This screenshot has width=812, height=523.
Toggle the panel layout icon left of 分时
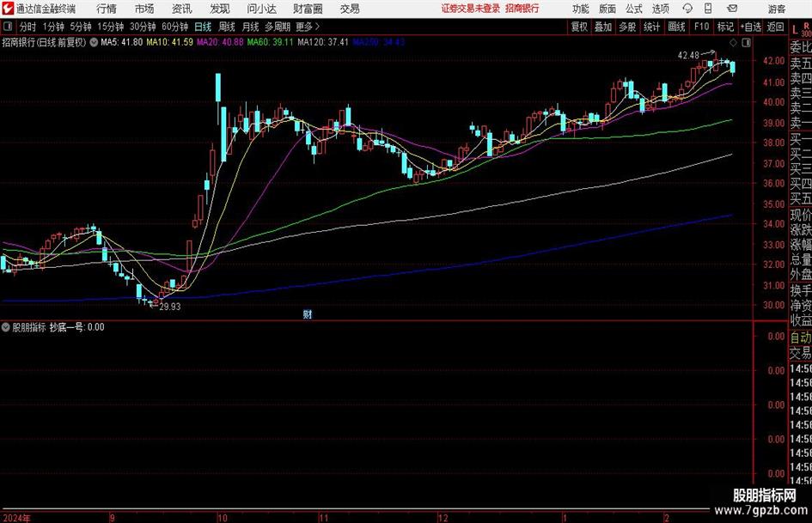tap(8, 27)
